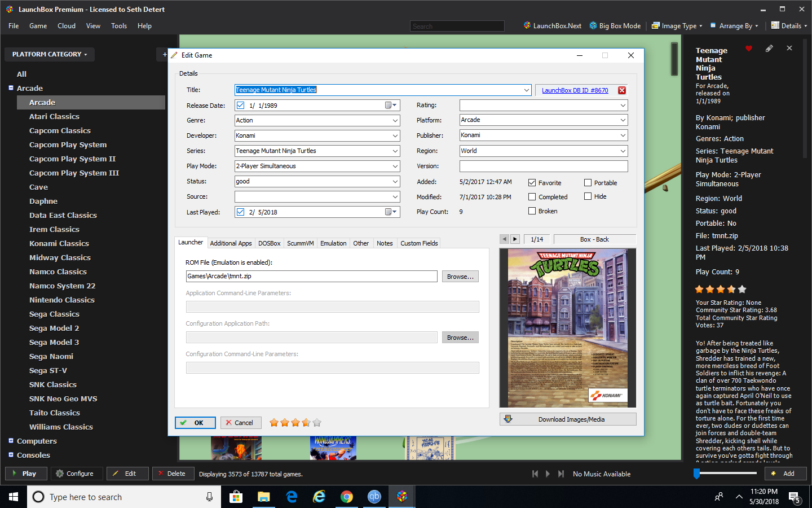Open the Platform dropdown
Viewport: 812px width, 508px height.
point(623,120)
